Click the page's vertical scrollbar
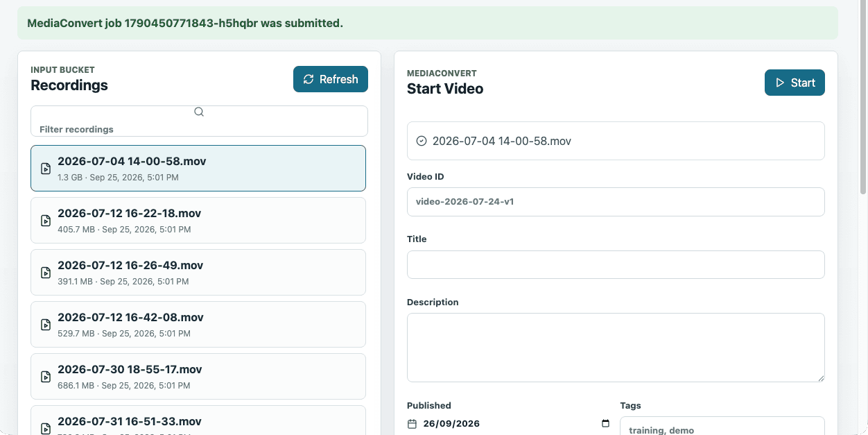Screen dimensions: 868x435 (x=863, y=97)
